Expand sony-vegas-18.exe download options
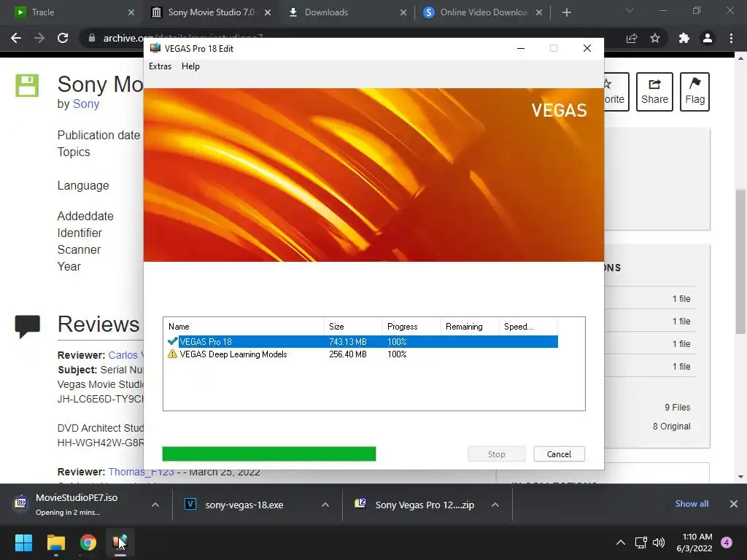The height and width of the screenshot is (560, 747). pyautogui.click(x=325, y=505)
